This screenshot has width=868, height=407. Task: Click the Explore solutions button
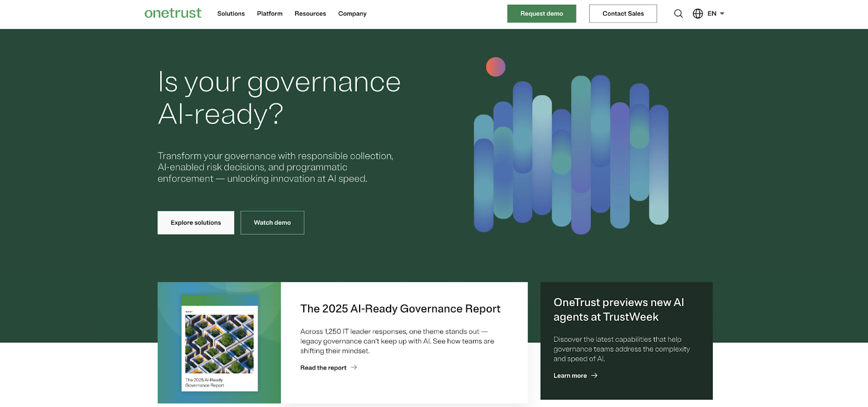[196, 223]
